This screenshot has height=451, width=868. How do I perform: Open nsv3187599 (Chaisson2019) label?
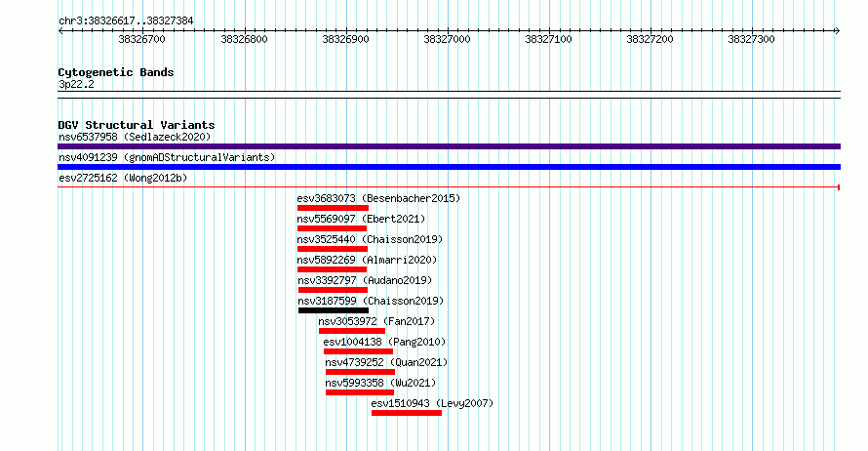tap(371, 301)
